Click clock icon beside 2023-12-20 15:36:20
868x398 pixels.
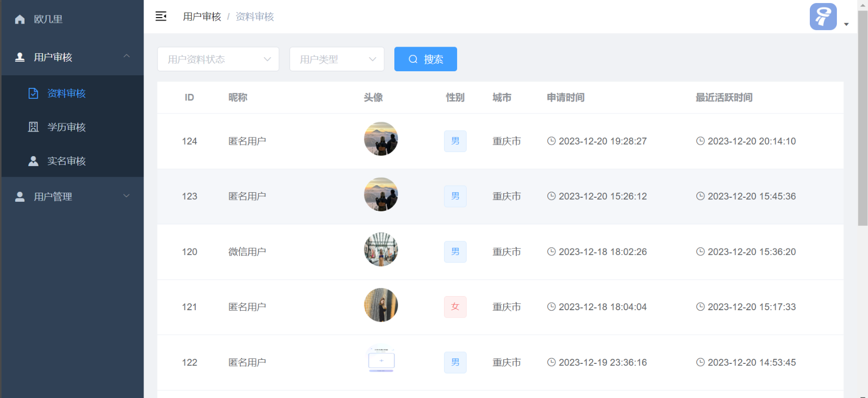click(x=700, y=251)
